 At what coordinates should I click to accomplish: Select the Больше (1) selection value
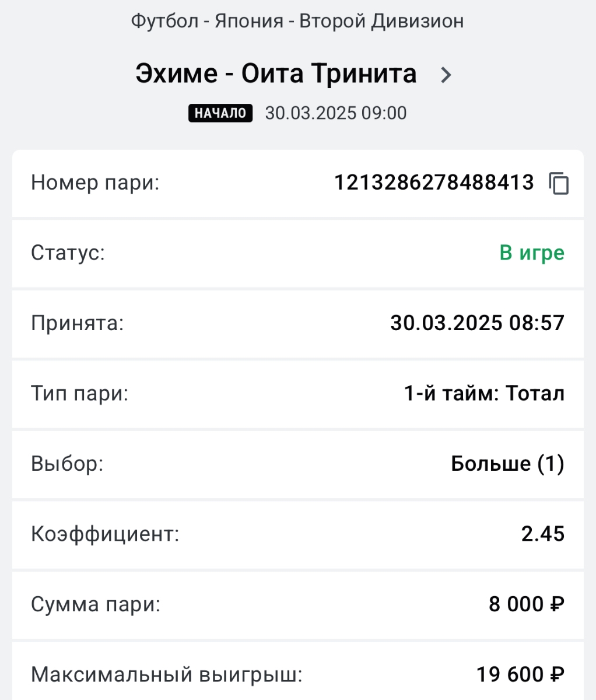507,464
